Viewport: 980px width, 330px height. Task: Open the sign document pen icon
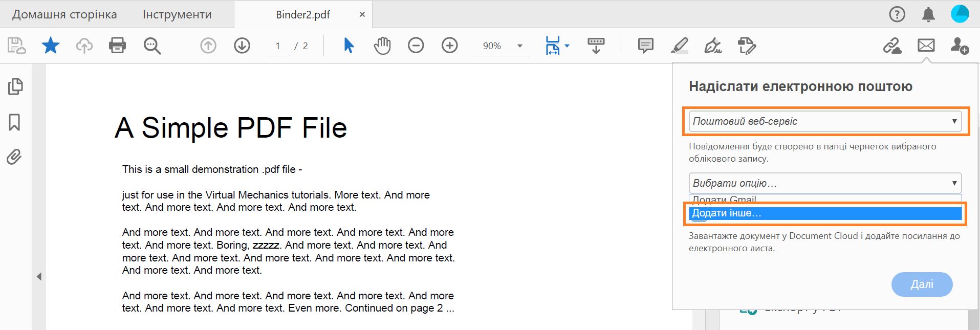pyautogui.click(x=713, y=46)
